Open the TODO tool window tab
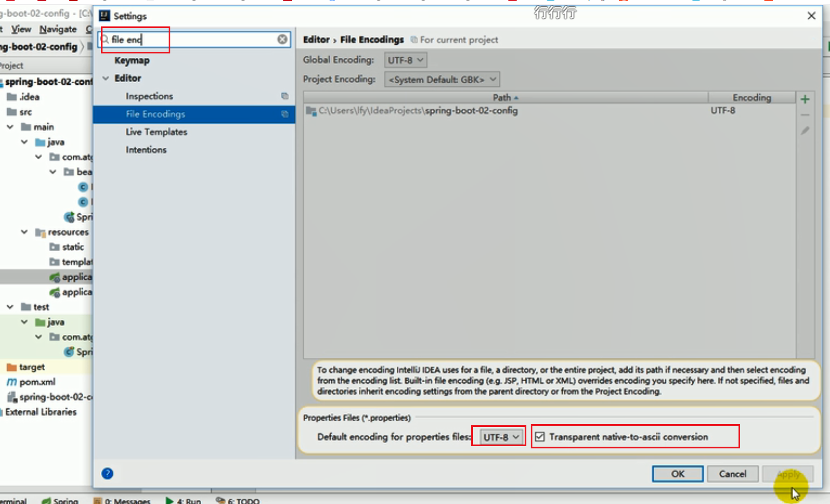Viewport: 830px width, 504px height. coord(238,501)
